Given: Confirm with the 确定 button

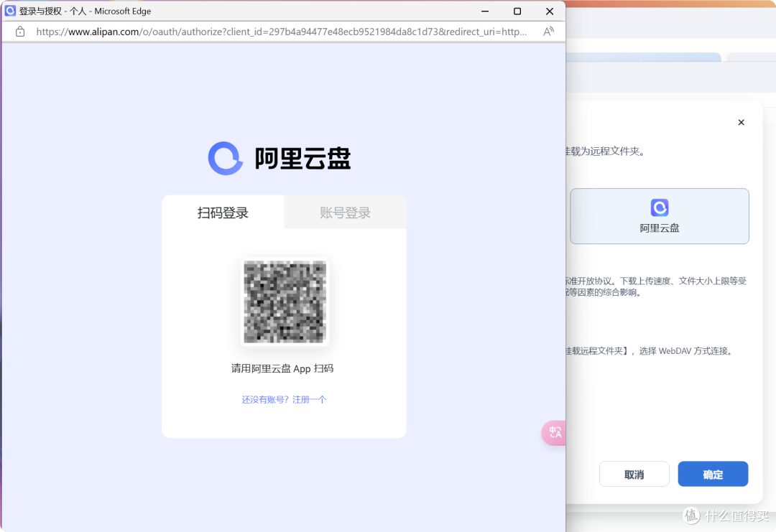Looking at the screenshot, I should (x=713, y=474).
